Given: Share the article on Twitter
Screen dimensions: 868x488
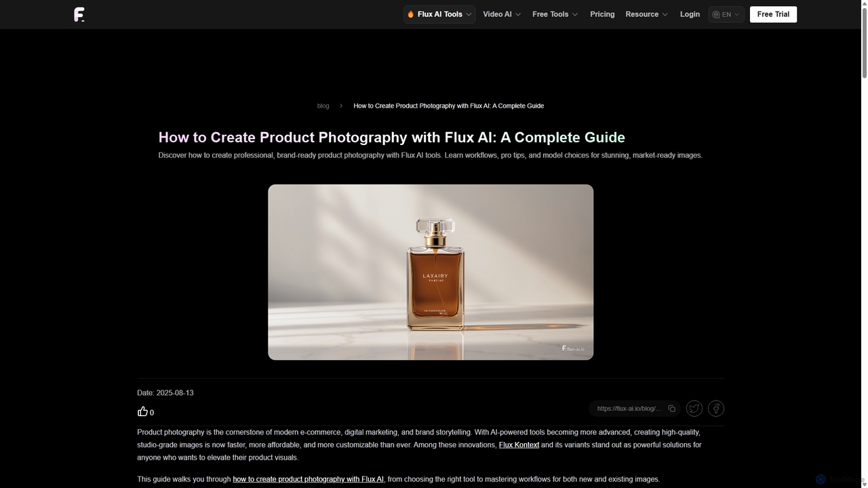Looking at the screenshot, I should tap(694, 408).
